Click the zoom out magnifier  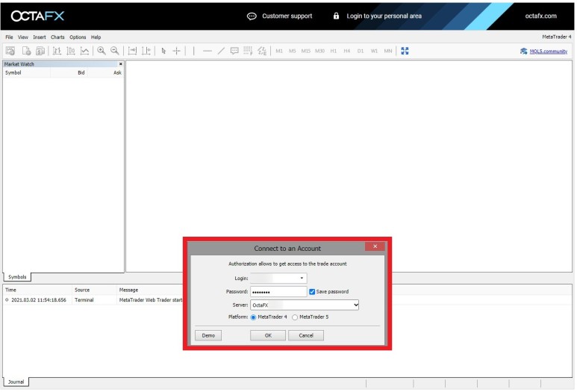115,51
